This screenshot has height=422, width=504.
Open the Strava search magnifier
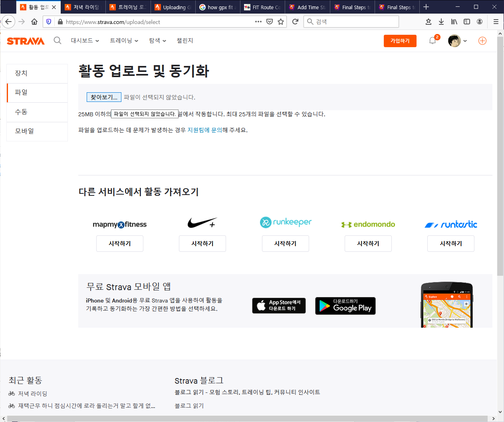pyautogui.click(x=58, y=40)
